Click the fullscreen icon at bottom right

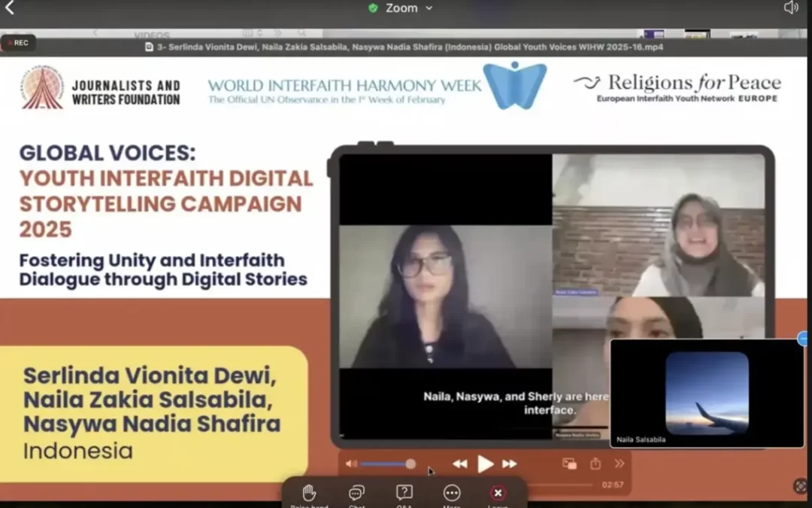801,486
